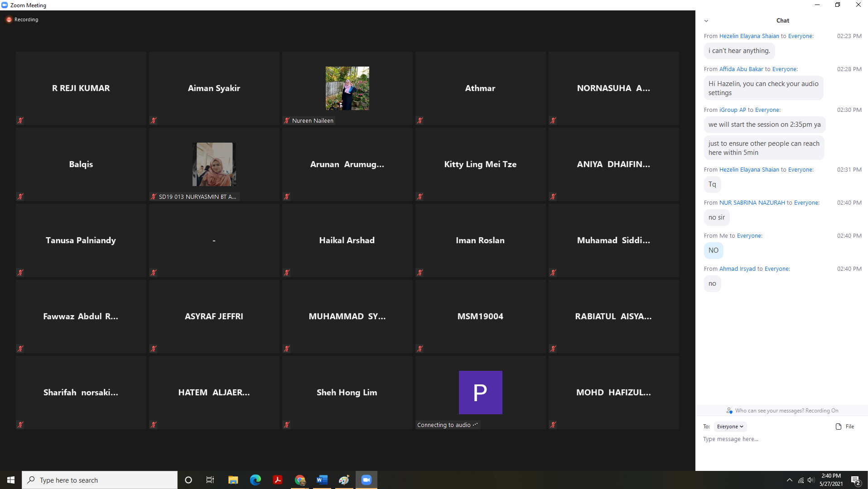The height and width of the screenshot is (489, 868).
Task: Click NUR SABRINA NAZURAH sender name
Action: [752, 203]
